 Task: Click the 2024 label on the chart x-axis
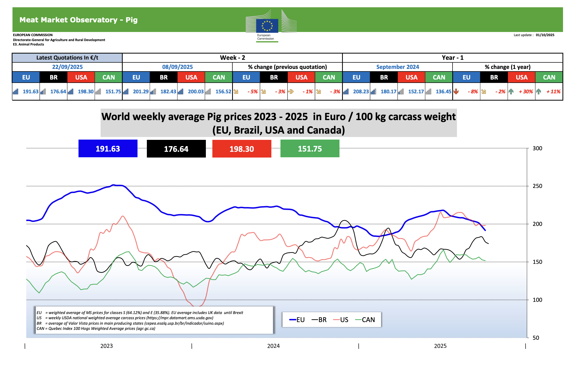click(x=273, y=346)
